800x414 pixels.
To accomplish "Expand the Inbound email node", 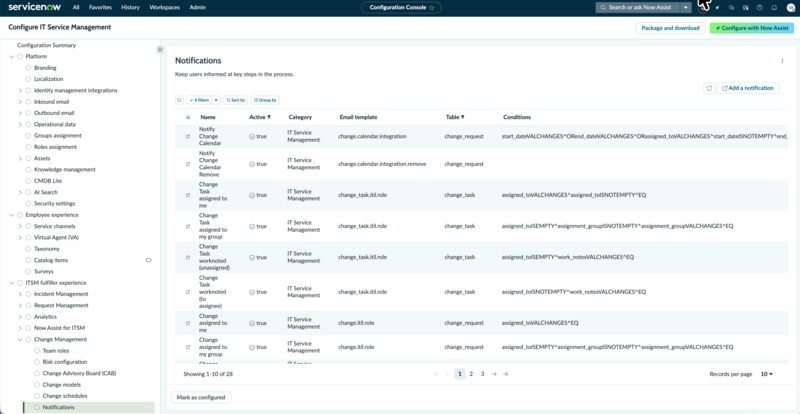I will click(x=20, y=102).
